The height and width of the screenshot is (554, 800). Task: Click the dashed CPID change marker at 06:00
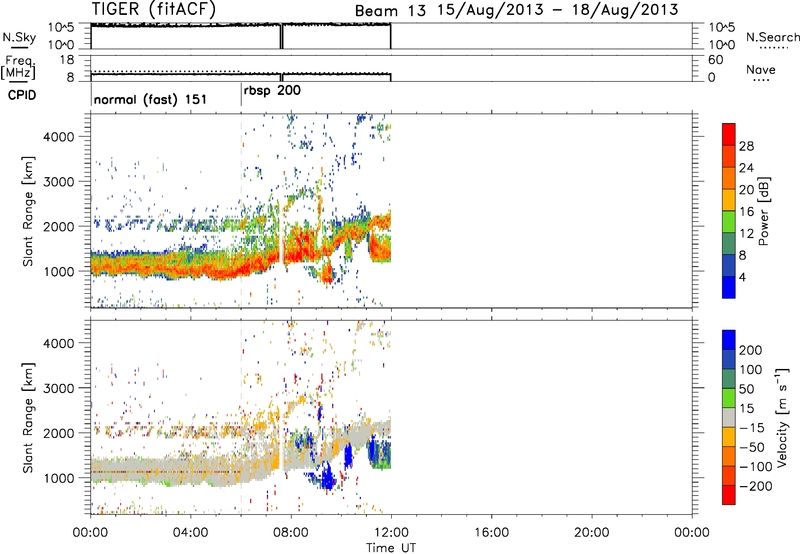pos(241,210)
